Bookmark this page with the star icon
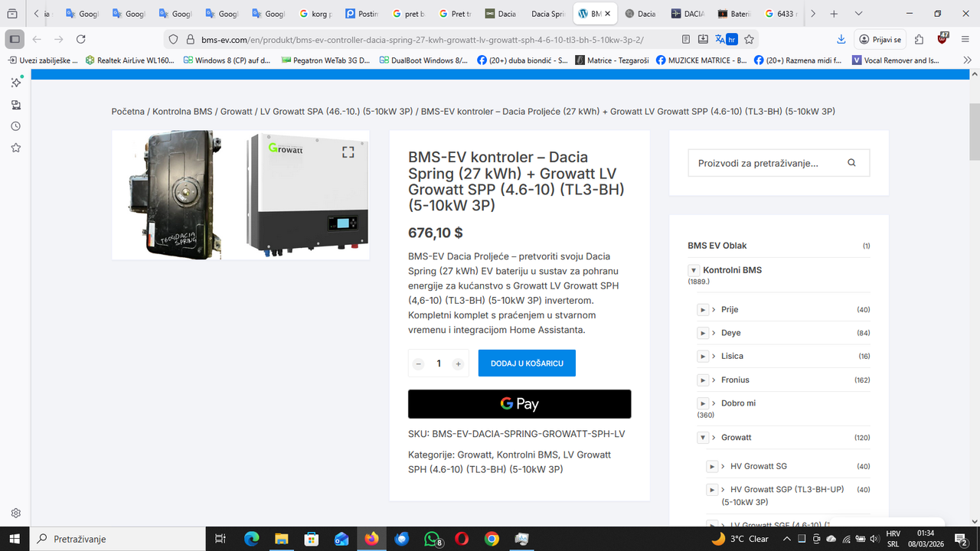The image size is (980, 551). coord(750,39)
